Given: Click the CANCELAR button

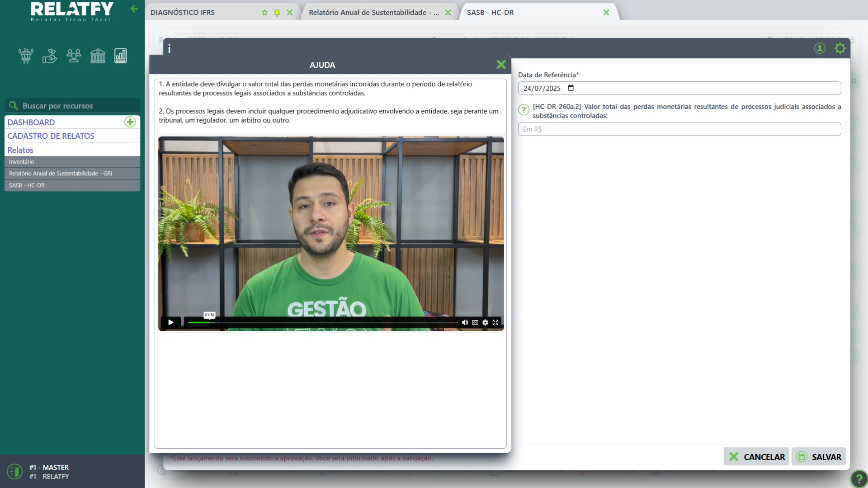Looking at the screenshot, I should (x=756, y=457).
